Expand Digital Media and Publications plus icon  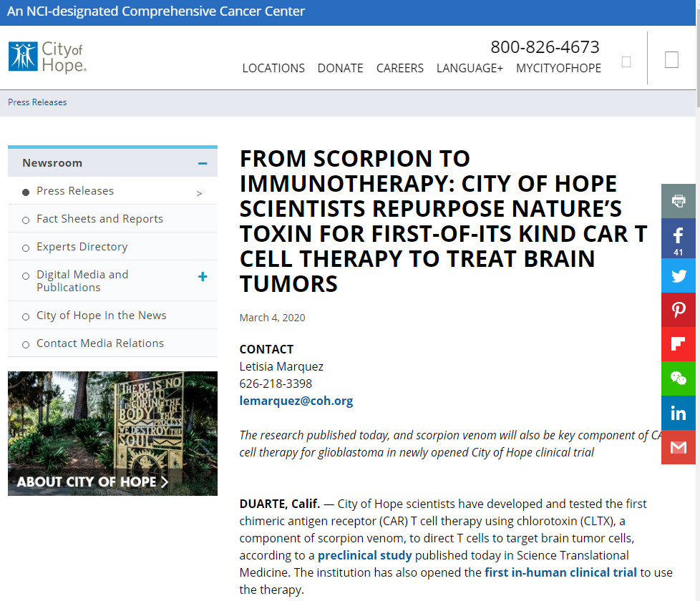[x=203, y=277]
